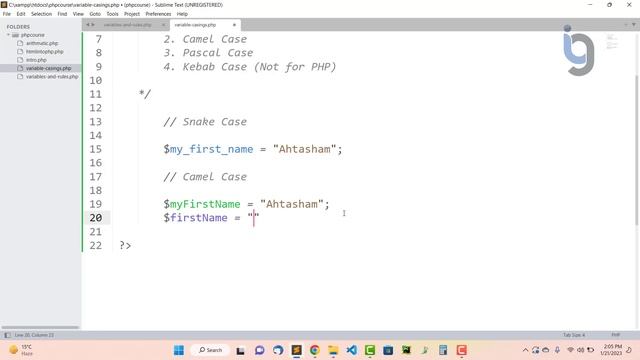Open the feather icon app on taskbar
Screen dimensions: 640x360
pyautogui.click(x=425, y=350)
